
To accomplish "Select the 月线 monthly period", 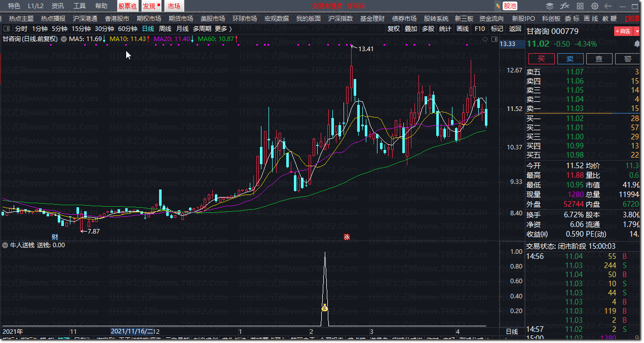I will 182,29.
